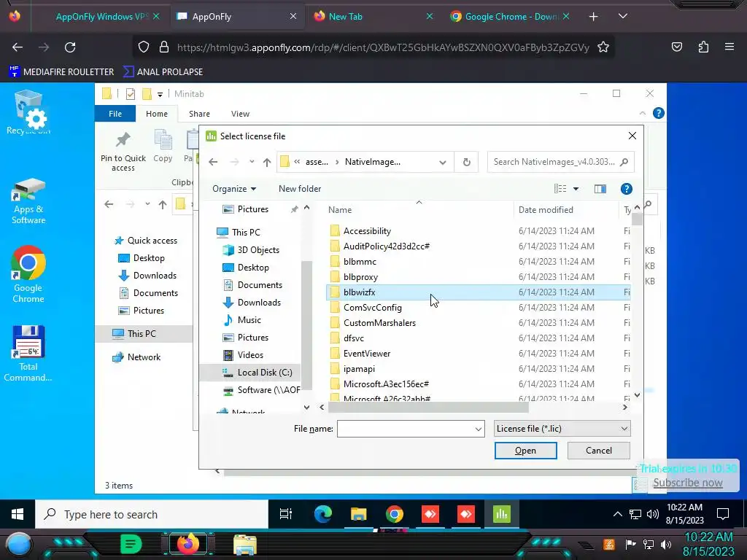Viewport: 747px width, 560px height.
Task: Go up one folder level in dialog
Action: click(x=267, y=162)
